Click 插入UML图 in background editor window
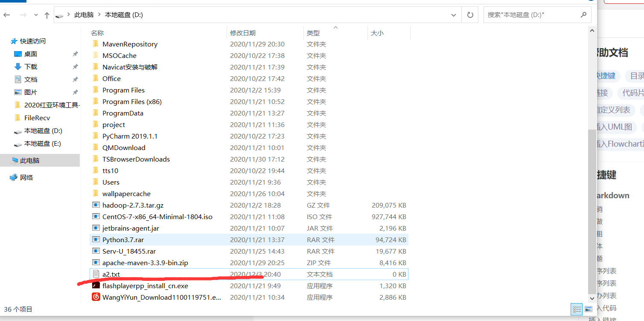 pyautogui.click(x=614, y=127)
